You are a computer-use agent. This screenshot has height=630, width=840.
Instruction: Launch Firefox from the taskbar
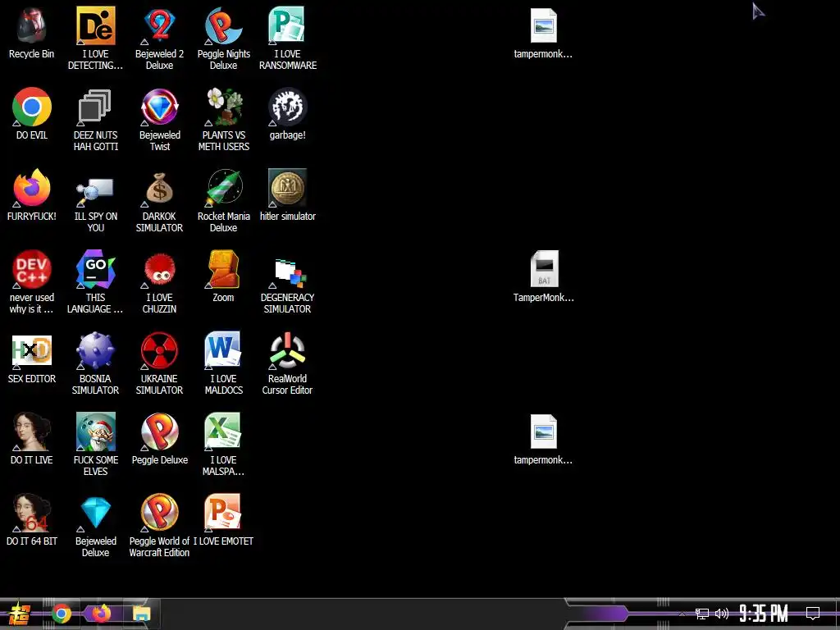click(x=101, y=614)
